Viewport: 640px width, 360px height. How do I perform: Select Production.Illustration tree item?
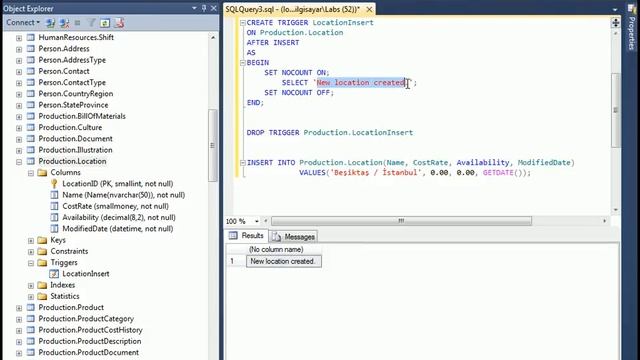[x=76, y=150]
